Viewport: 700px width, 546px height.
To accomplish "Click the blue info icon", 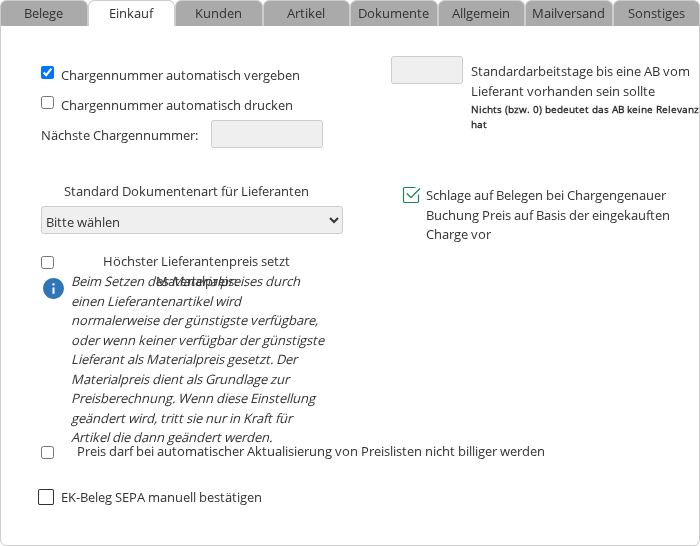I will [x=52, y=289].
